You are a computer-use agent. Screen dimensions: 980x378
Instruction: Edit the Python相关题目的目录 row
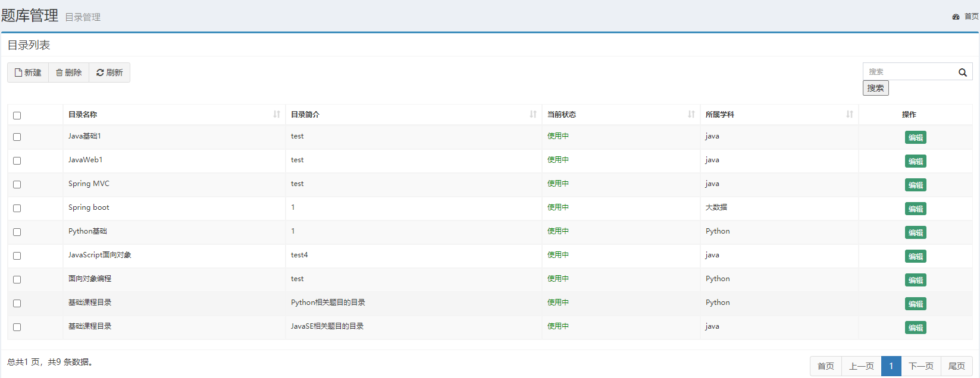[915, 304]
